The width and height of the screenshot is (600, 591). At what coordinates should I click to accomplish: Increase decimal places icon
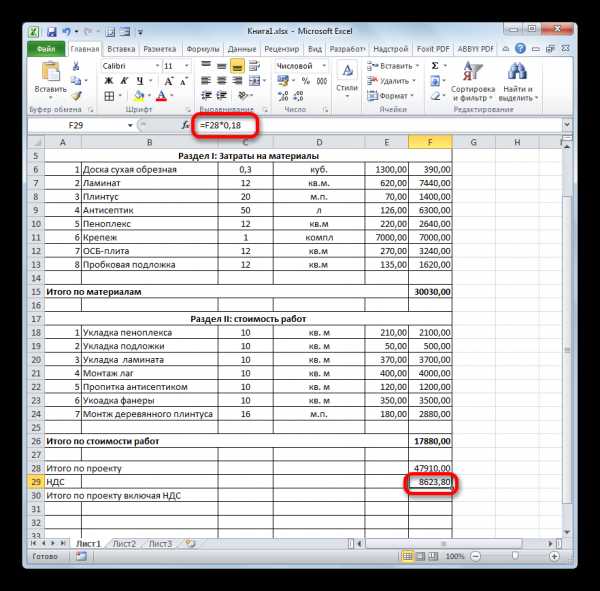pos(283,96)
